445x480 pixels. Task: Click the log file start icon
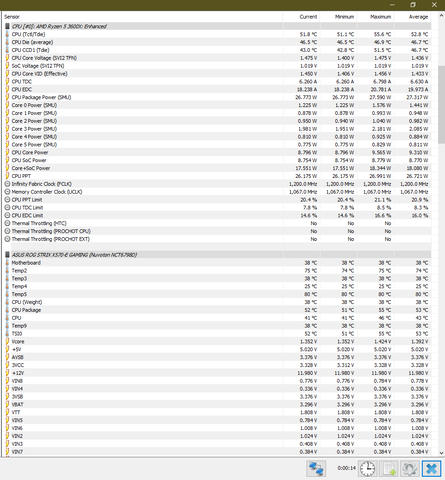pyautogui.click(x=389, y=468)
